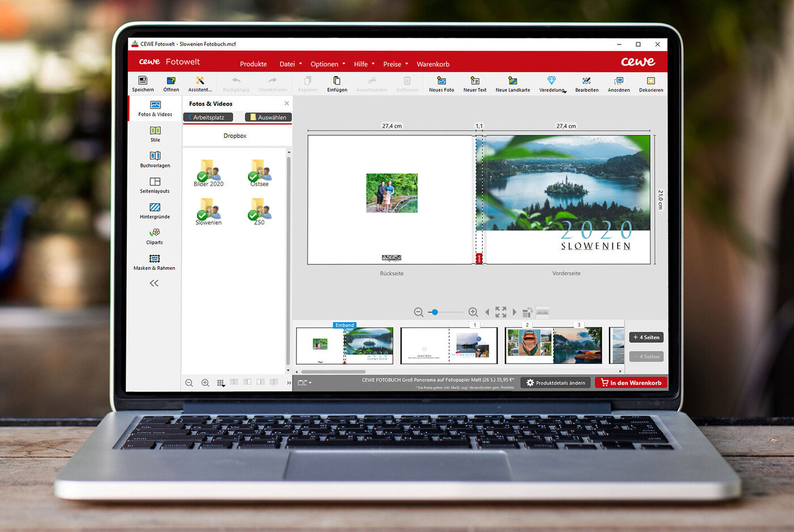Viewport: 794px width, 532px height.
Task: Open the Stile sidebar panel
Action: coord(155,134)
